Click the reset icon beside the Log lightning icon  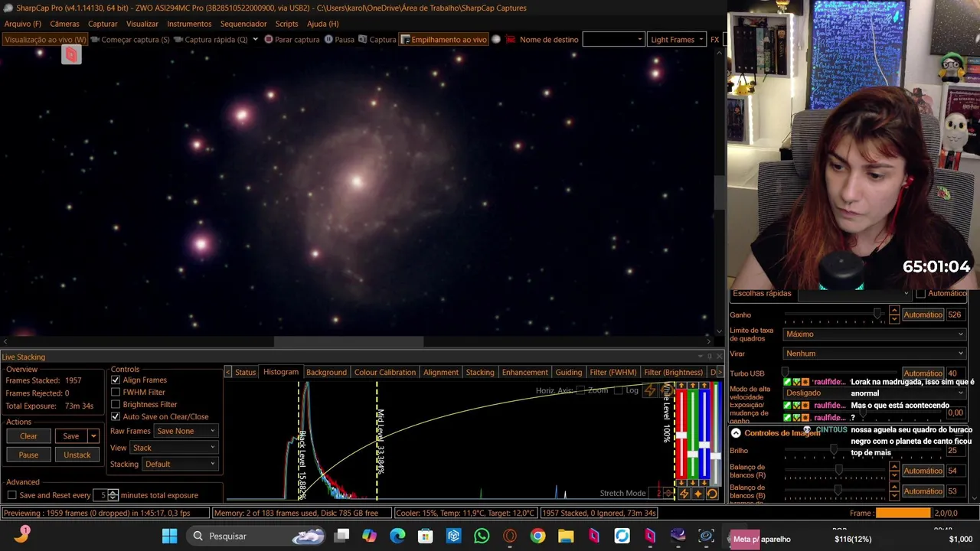(668, 390)
